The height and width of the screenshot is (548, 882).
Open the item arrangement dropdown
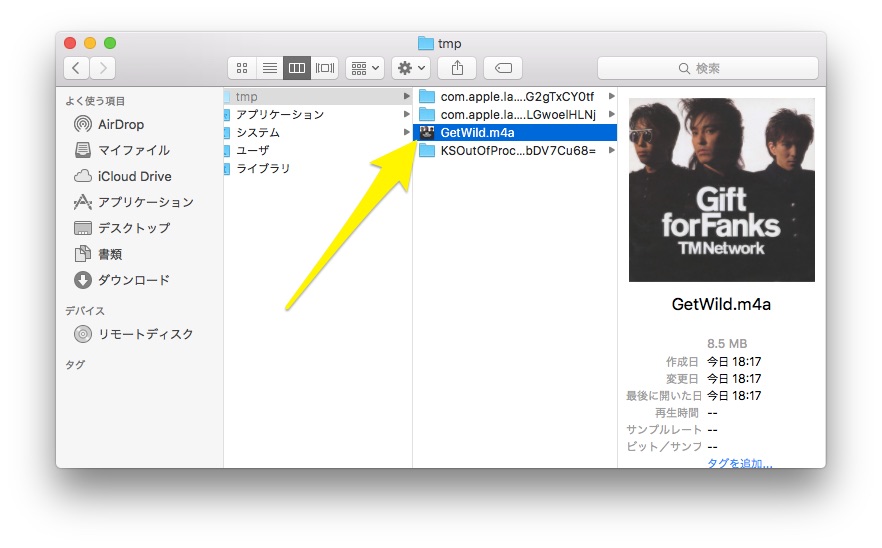point(365,68)
